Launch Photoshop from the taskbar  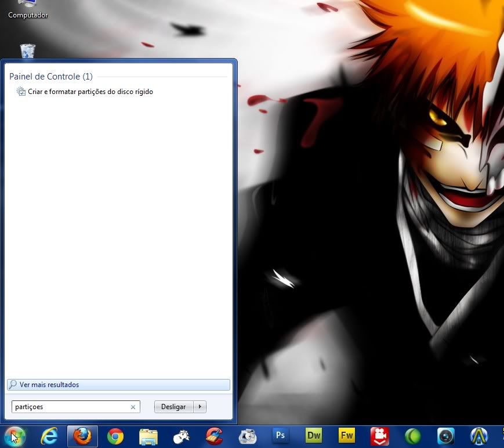click(x=281, y=435)
